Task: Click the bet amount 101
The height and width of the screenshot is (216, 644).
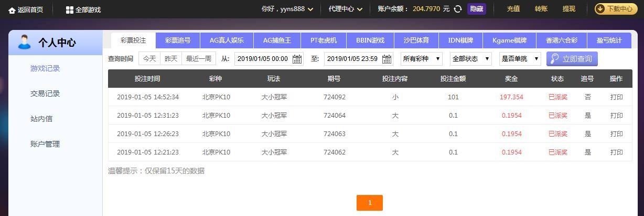Action: coord(453,97)
